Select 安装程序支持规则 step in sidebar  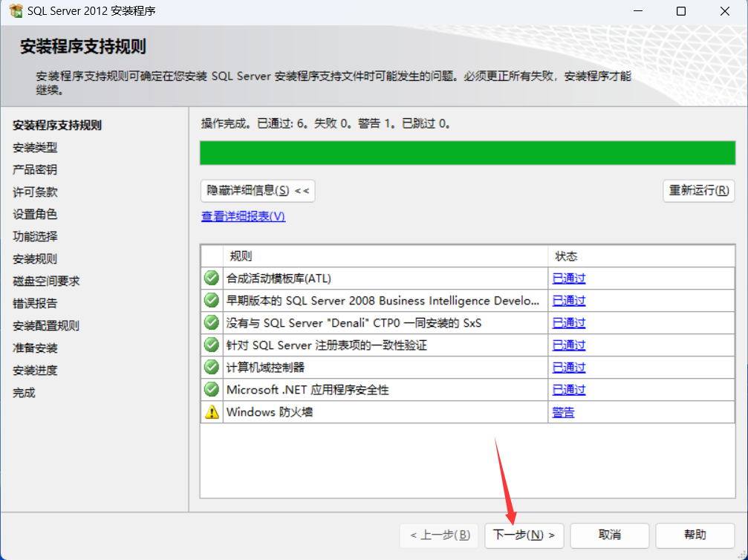pos(57,126)
